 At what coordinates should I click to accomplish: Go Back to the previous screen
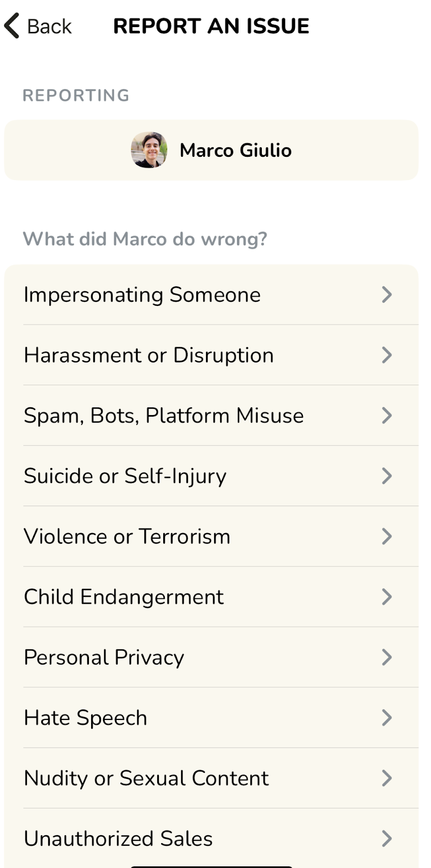[49, 26]
